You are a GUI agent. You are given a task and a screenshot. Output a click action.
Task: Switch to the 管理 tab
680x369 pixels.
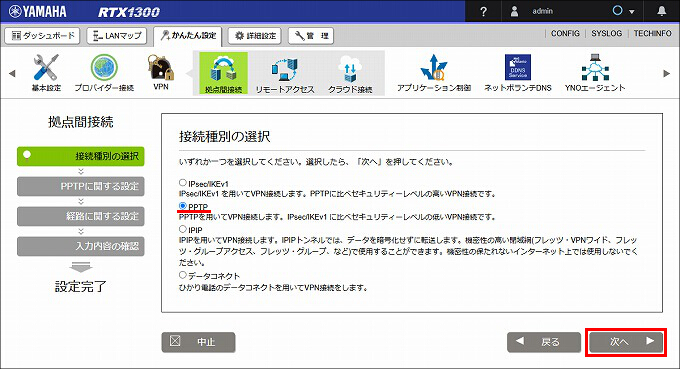pos(311,36)
